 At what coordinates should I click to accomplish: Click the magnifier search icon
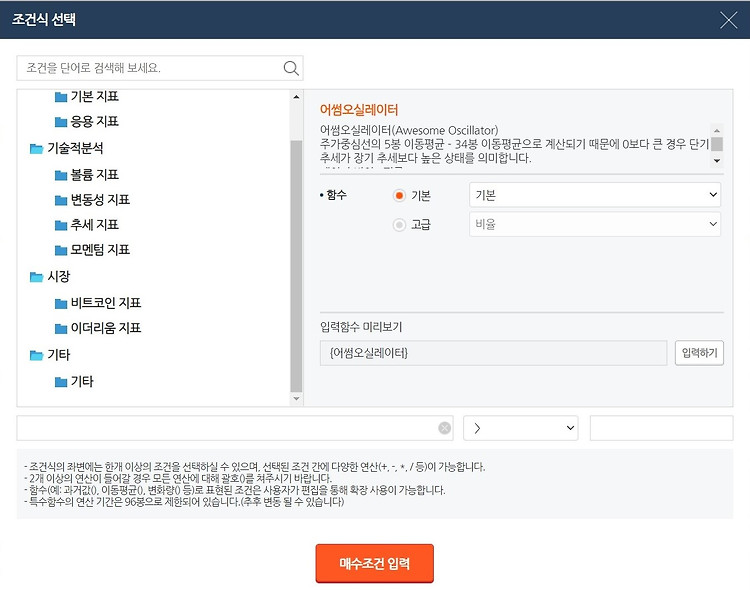pyautogui.click(x=291, y=68)
